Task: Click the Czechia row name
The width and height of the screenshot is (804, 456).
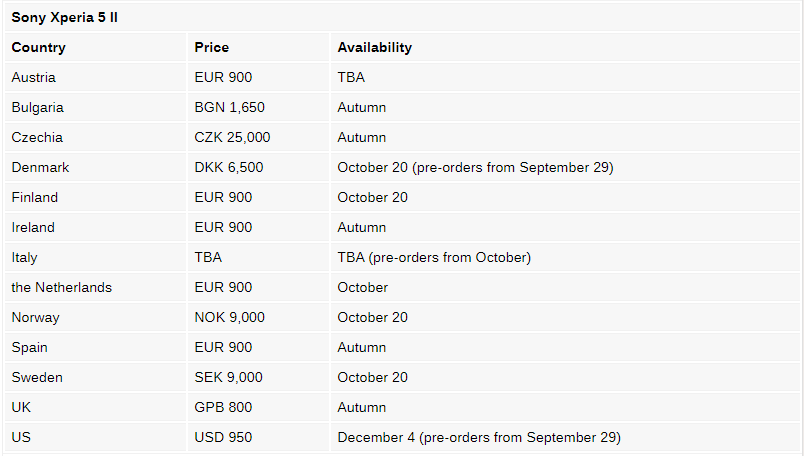Action: tap(37, 137)
